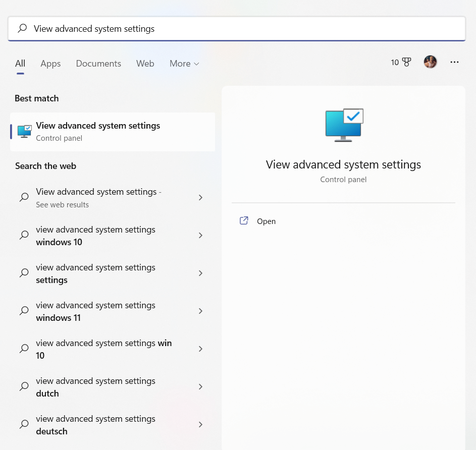This screenshot has height=450, width=476.
Task: Click the monitor icon in the Best match result
Action: pyautogui.click(x=25, y=131)
